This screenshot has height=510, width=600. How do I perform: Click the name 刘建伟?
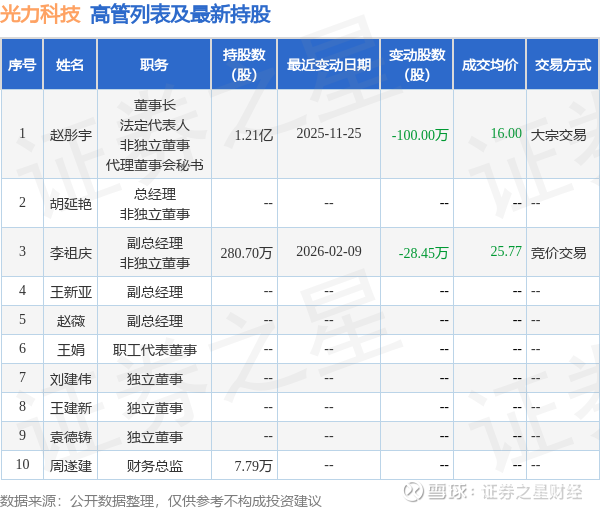click(x=71, y=379)
